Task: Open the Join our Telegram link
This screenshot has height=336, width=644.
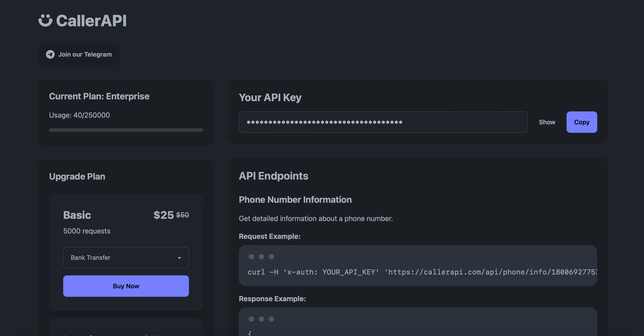Action: 79,54
